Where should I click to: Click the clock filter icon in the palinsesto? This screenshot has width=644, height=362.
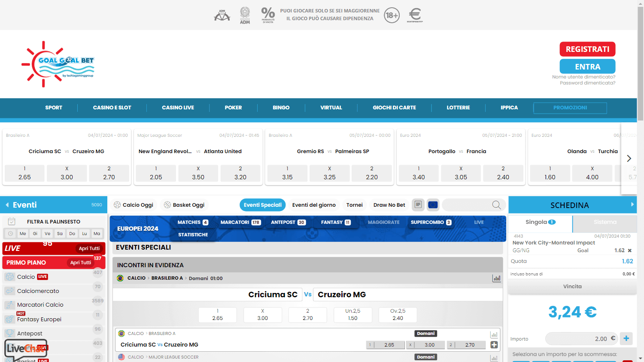tap(10, 234)
